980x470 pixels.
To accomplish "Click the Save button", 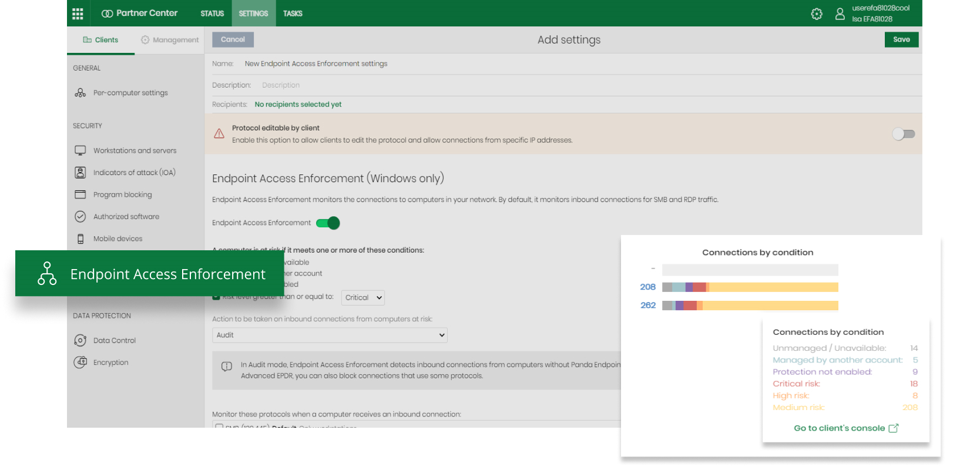I will pos(901,39).
